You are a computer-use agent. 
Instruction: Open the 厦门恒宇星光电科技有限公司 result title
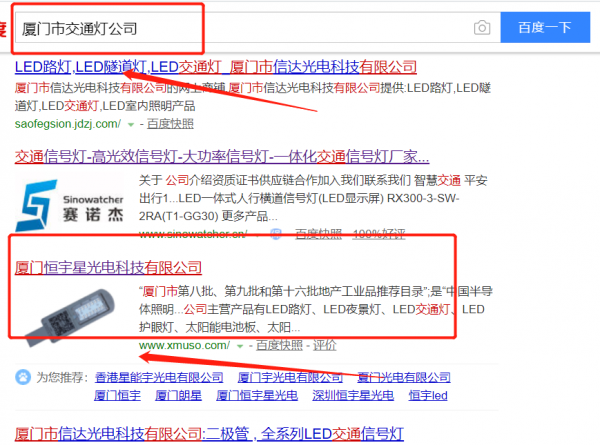click(108, 268)
